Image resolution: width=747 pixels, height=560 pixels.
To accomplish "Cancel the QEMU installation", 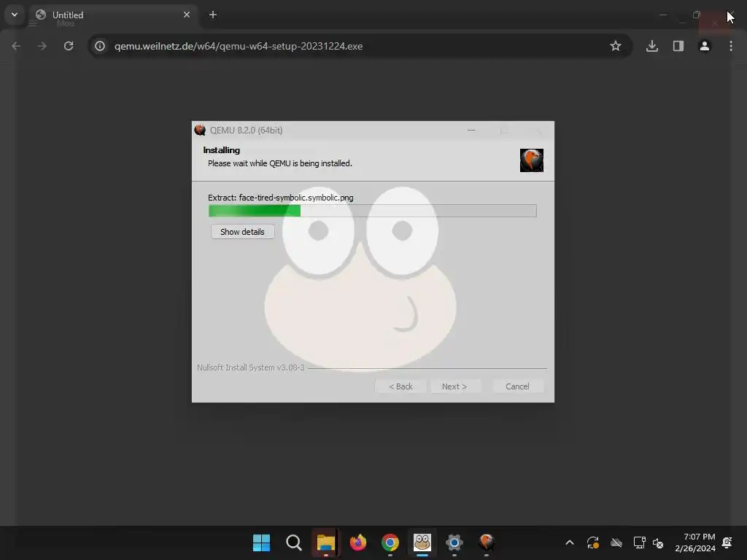I will (x=517, y=386).
